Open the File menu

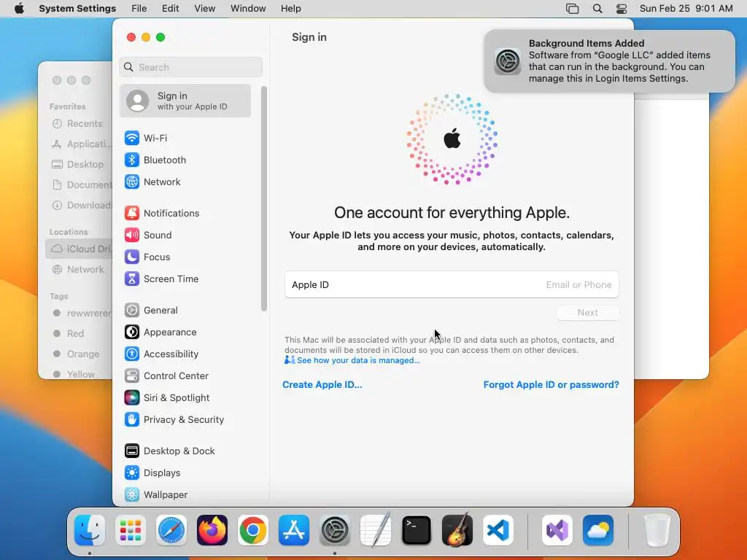(139, 9)
